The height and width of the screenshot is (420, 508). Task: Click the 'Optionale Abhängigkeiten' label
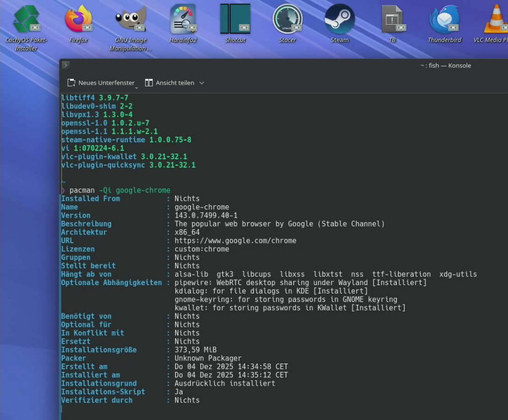coord(112,283)
